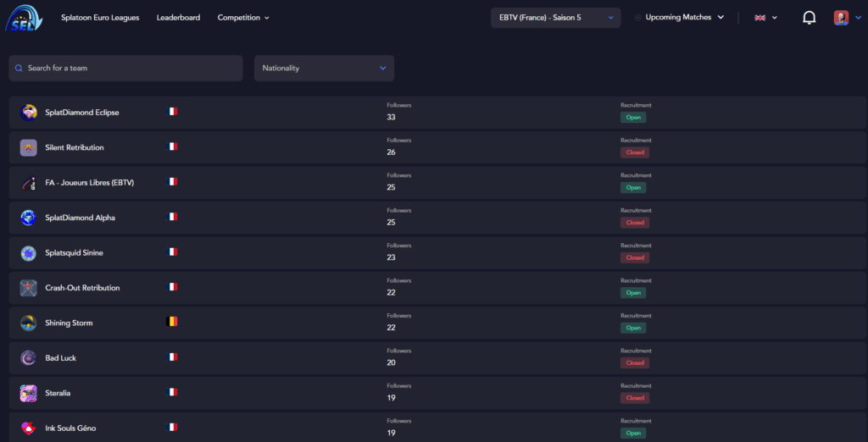Image resolution: width=868 pixels, height=442 pixels.
Task: Expand the language chevron beside the flag
Action: coord(775,18)
